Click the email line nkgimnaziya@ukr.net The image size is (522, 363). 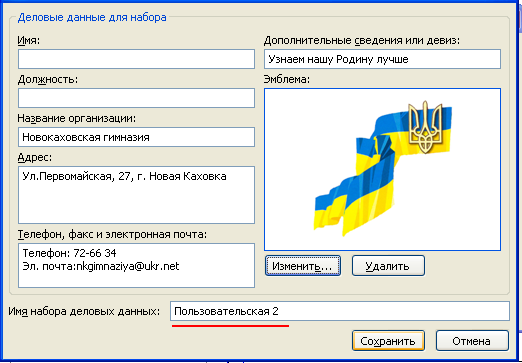[101, 266]
